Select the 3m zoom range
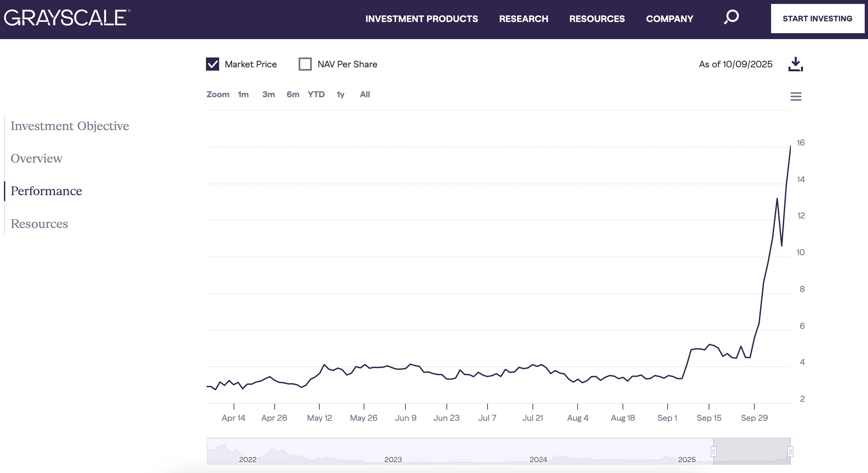Viewport: 868px width, 473px height. 268,95
